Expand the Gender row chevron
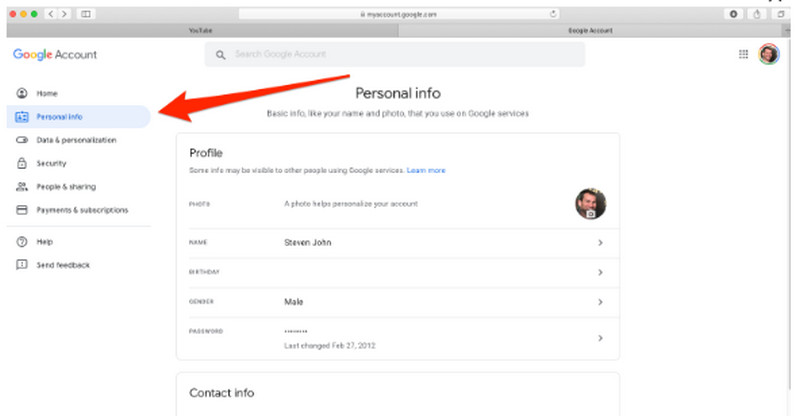The height and width of the screenshot is (416, 800). [x=600, y=302]
